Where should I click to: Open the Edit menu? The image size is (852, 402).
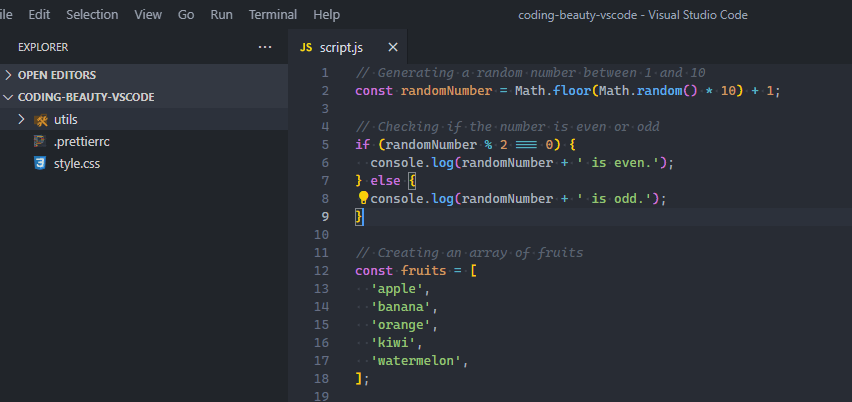[39, 15]
